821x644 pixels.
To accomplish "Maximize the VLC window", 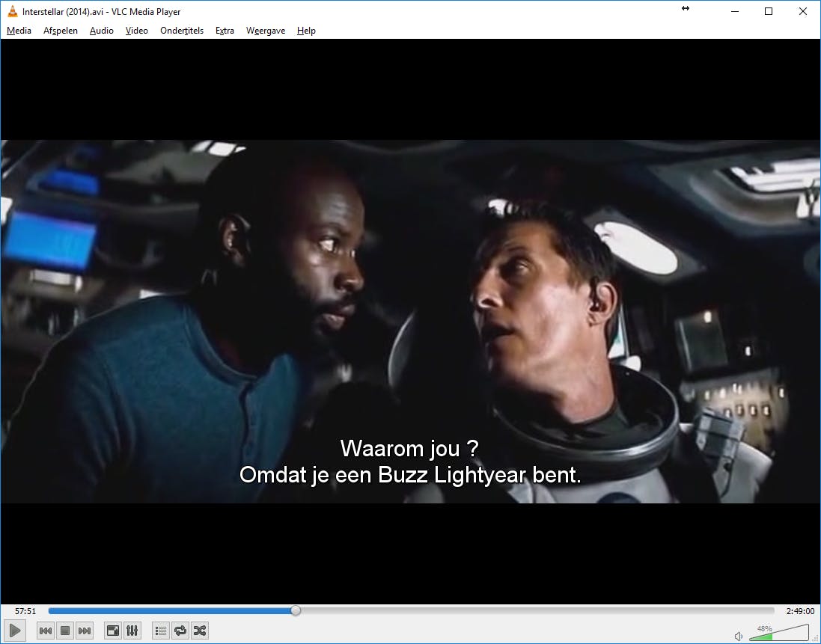I will click(769, 11).
